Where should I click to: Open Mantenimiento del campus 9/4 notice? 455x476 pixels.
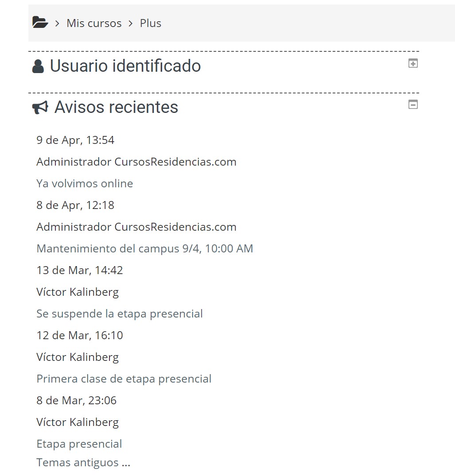[x=144, y=248]
